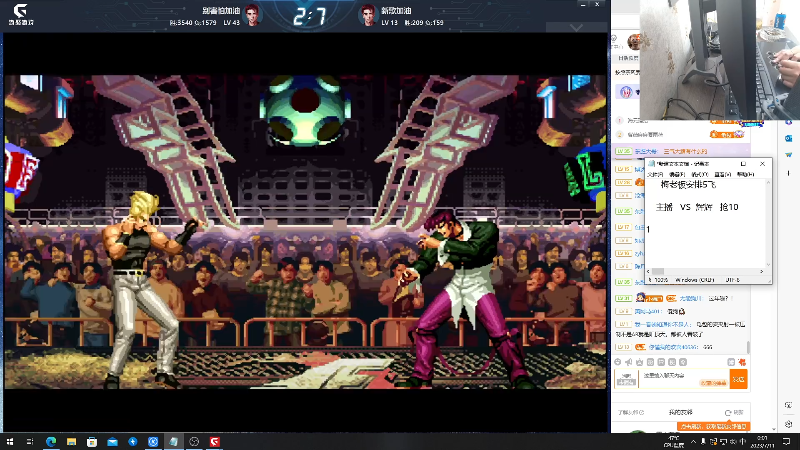Image resolution: width=800 pixels, height=450 pixels.
Task: Click the IME language indicator in the tray
Action: (743, 442)
